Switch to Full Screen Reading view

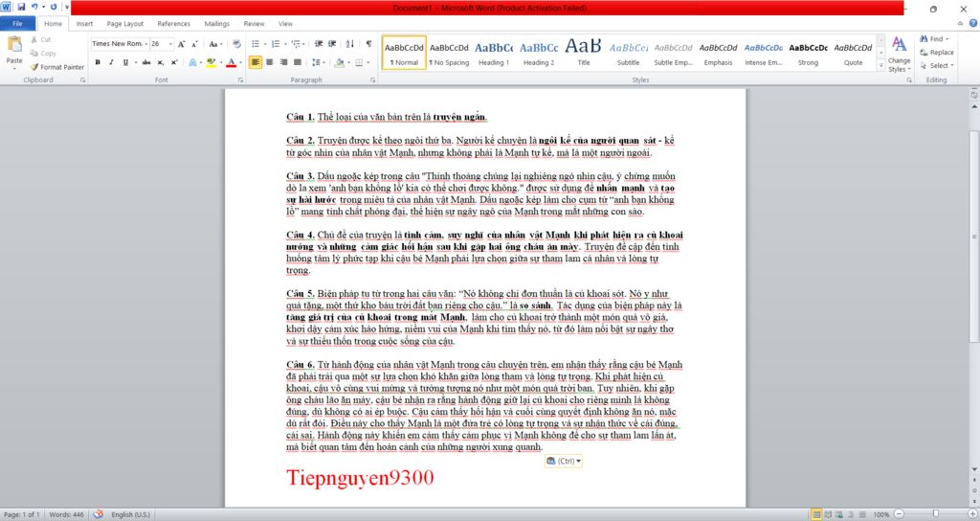(x=828, y=514)
